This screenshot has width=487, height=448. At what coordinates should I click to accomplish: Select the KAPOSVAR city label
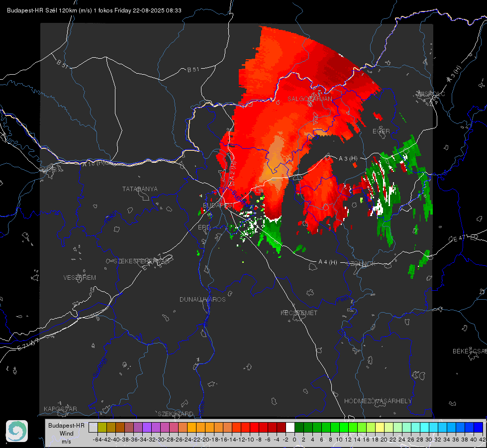pyautogui.click(x=60, y=409)
